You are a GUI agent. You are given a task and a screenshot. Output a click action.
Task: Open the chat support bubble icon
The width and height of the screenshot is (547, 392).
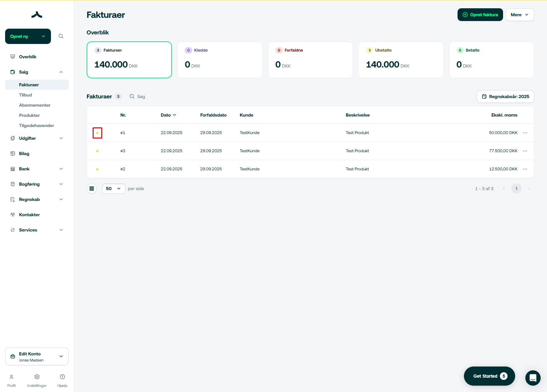click(x=533, y=378)
